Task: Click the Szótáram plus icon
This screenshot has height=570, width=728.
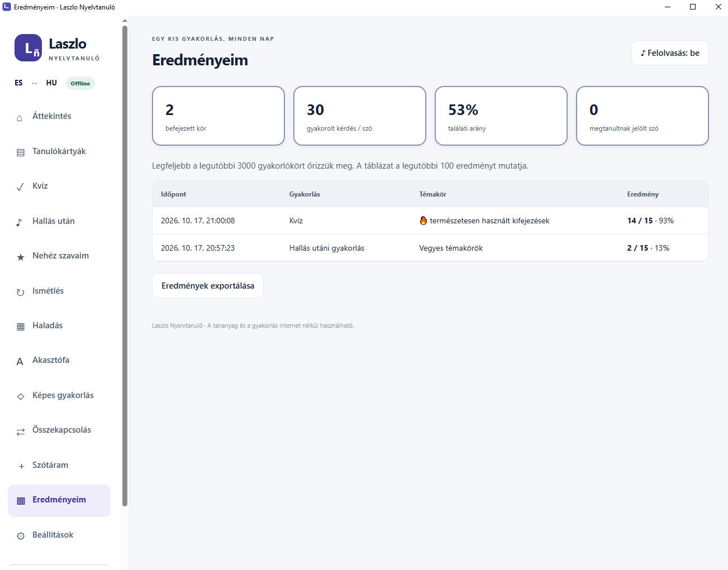Action: tap(21, 466)
